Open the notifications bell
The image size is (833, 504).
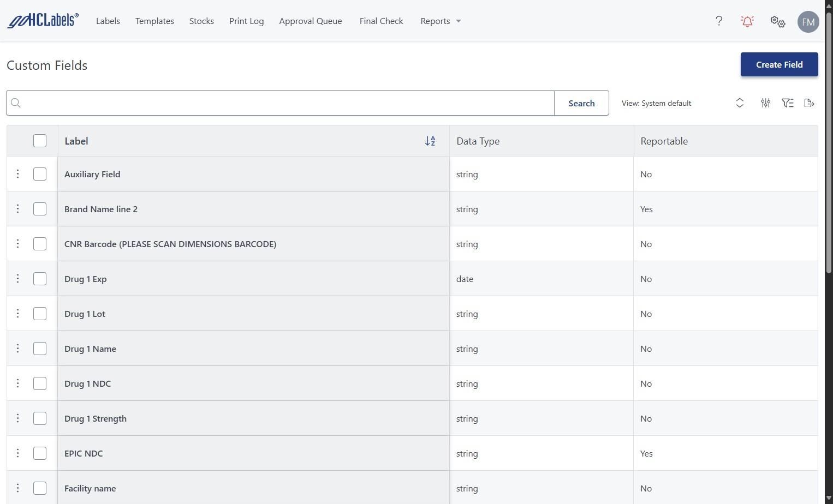tap(747, 21)
